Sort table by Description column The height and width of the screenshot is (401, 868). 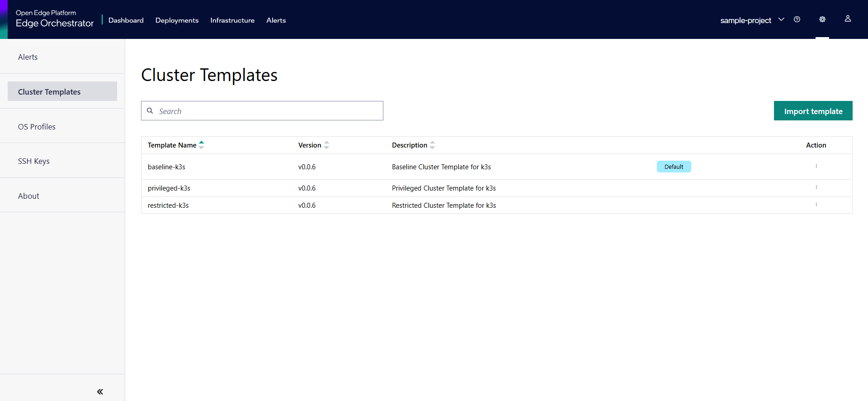tap(432, 145)
